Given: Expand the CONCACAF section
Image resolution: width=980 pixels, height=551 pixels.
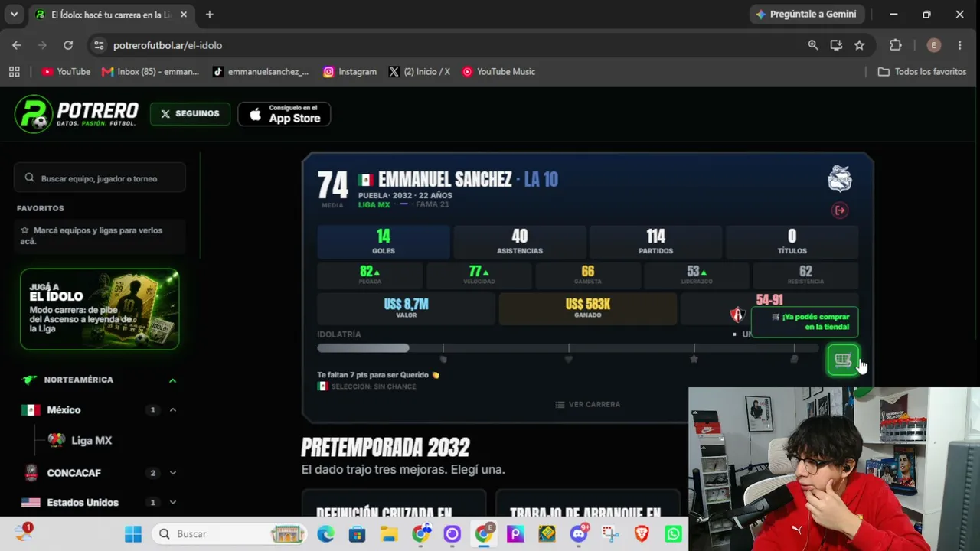Looking at the screenshot, I should pos(172,473).
